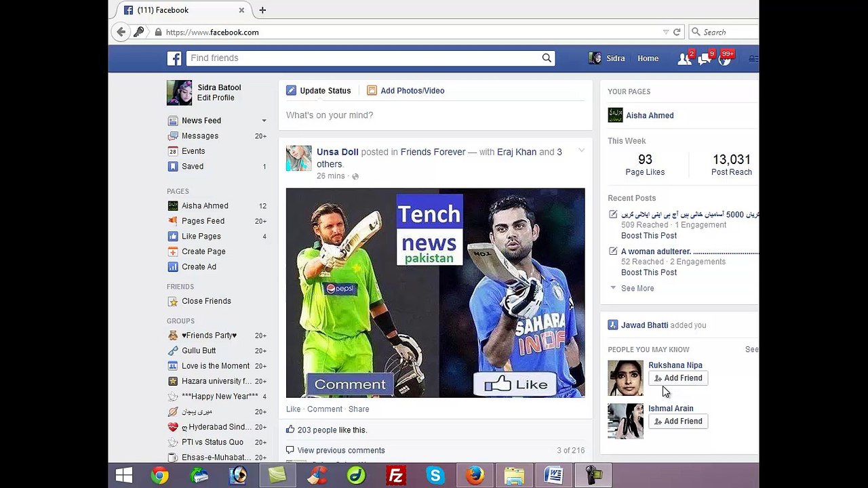Open Eraj Khan's profile link
The height and width of the screenshot is (488, 868).
coord(517,152)
